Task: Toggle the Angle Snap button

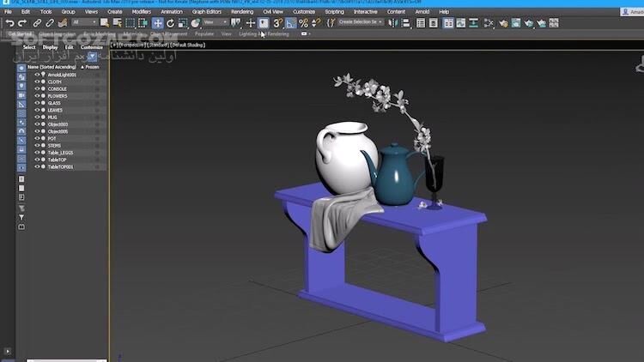Action: click(290, 23)
